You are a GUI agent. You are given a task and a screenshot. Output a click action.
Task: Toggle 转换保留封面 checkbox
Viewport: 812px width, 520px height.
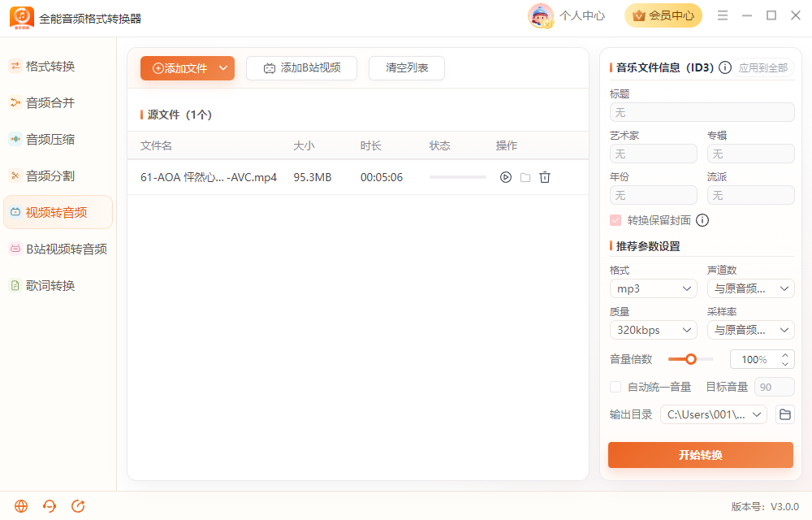[x=615, y=220]
